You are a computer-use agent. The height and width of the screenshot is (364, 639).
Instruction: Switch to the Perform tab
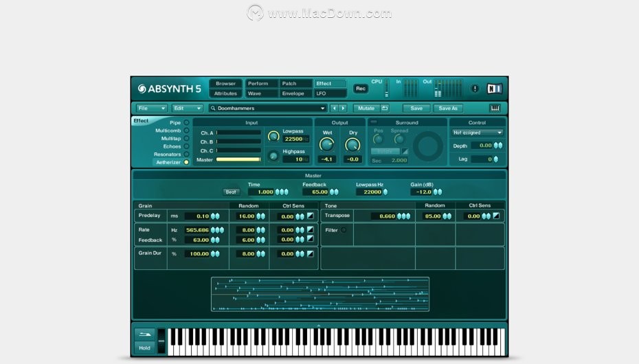click(261, 84)
